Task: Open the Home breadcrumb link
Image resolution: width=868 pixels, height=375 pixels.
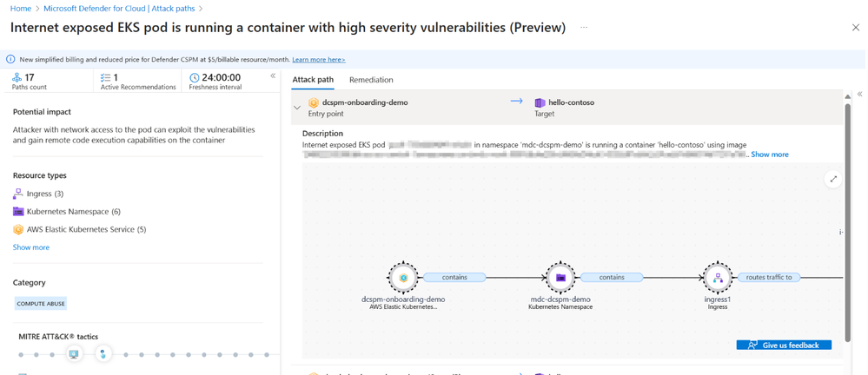Action: click(21, 9)
